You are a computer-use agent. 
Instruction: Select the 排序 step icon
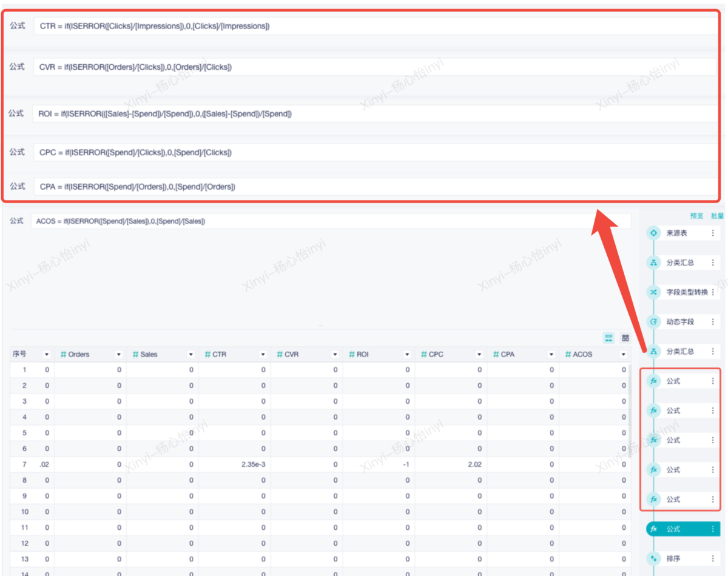point(653,558)
